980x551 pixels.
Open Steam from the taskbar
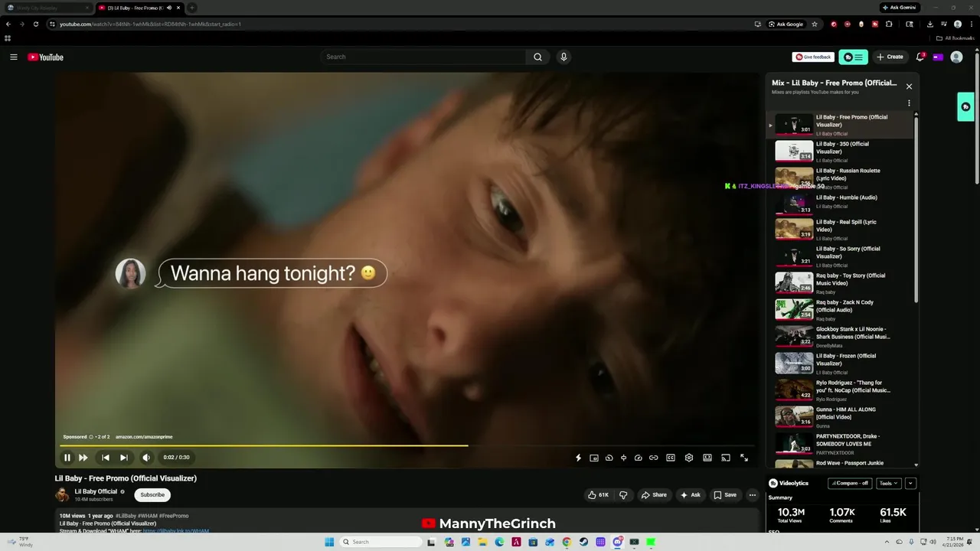click(x=583, y=542)
